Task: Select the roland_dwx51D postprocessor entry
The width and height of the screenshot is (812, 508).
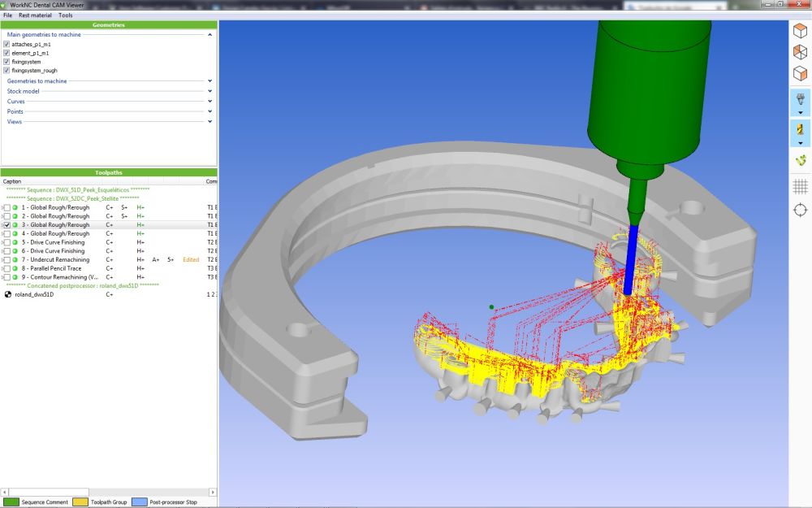Action: coord(34,294)
